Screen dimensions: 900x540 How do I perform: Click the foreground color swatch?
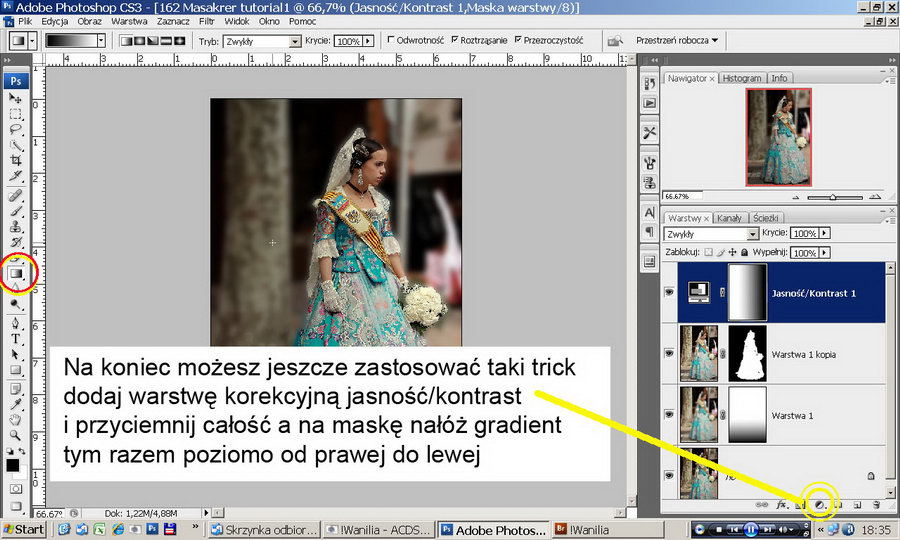click(13, 464)
